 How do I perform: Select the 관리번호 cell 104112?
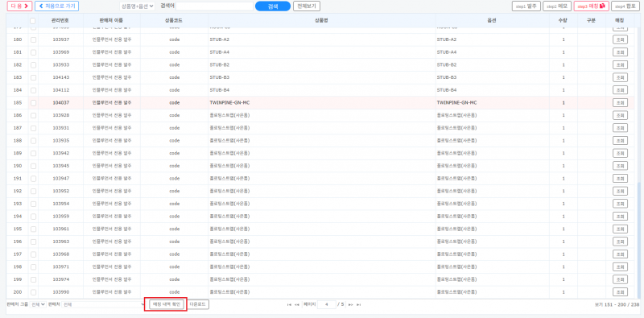click(x=61, y=90)
